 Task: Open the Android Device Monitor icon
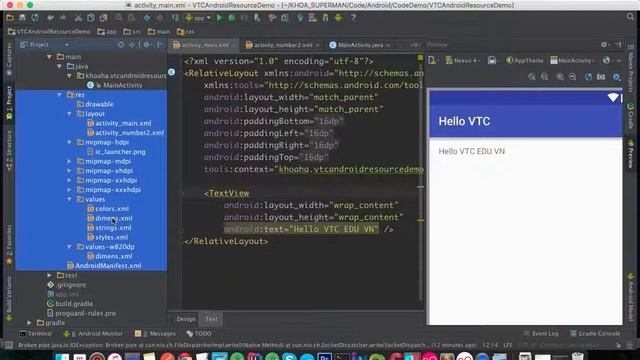pyautogui.click(x=338, y=18)
